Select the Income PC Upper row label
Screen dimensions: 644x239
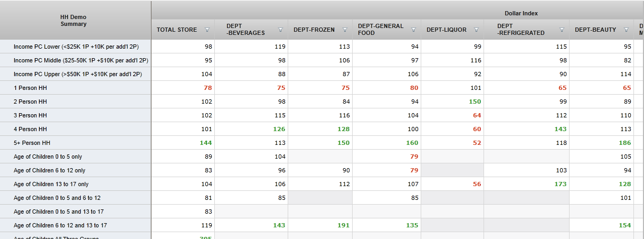tap(78, 74)
